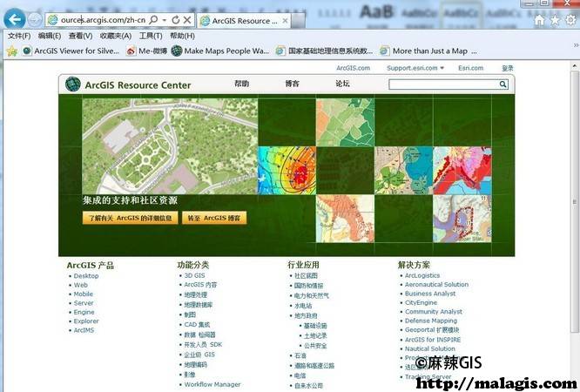
Task: Open the Web product link
Action: [x=81, y=285]
